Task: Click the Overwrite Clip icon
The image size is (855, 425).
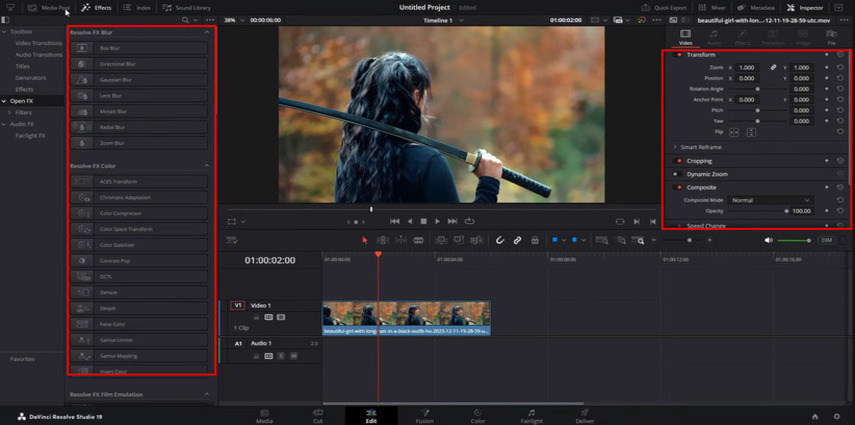Action: [459, 240]
